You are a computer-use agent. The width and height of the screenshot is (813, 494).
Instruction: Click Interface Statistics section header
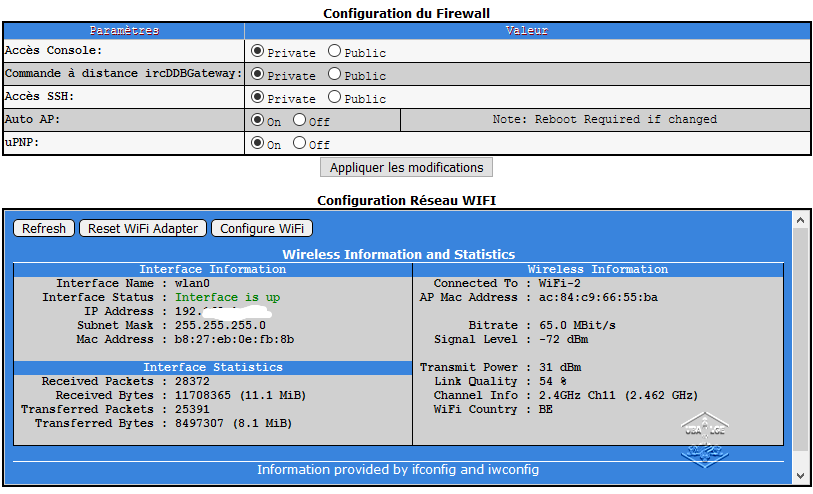tap(213, 368)
